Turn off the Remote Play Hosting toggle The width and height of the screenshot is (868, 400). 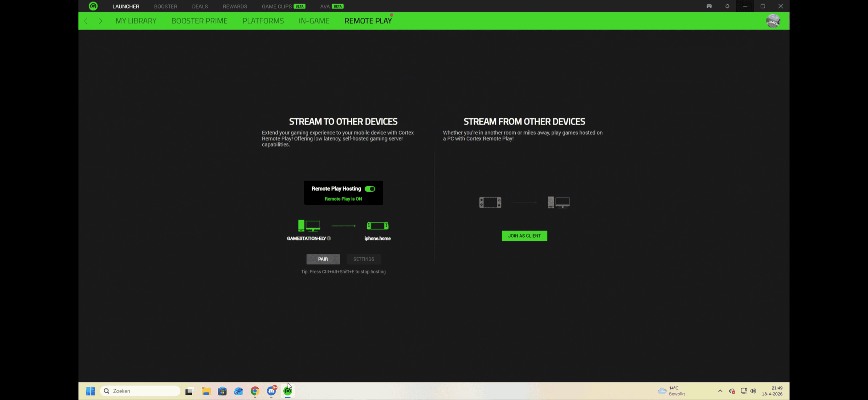tap(370, 189)
